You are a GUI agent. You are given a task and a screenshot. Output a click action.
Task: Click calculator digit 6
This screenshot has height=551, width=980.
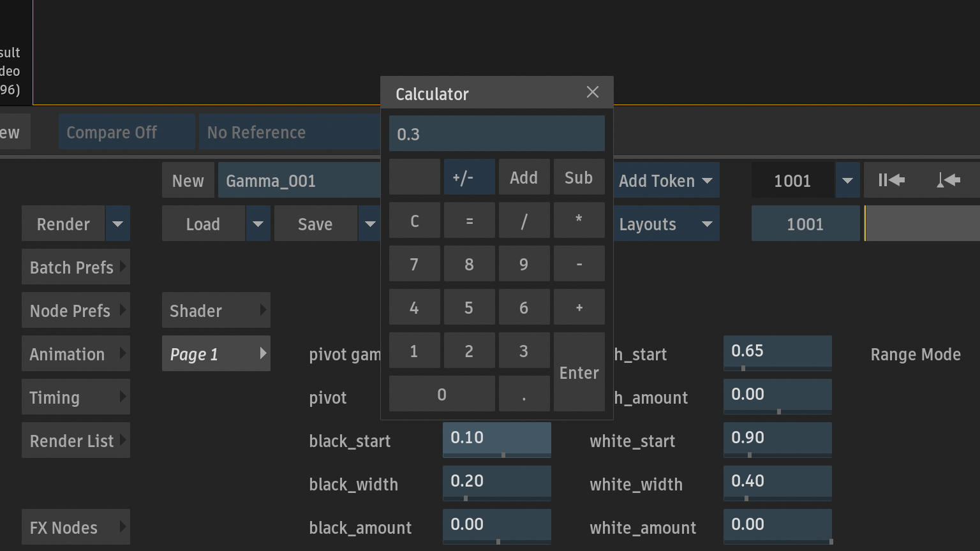pyautogui.click(x=524, y=307)
